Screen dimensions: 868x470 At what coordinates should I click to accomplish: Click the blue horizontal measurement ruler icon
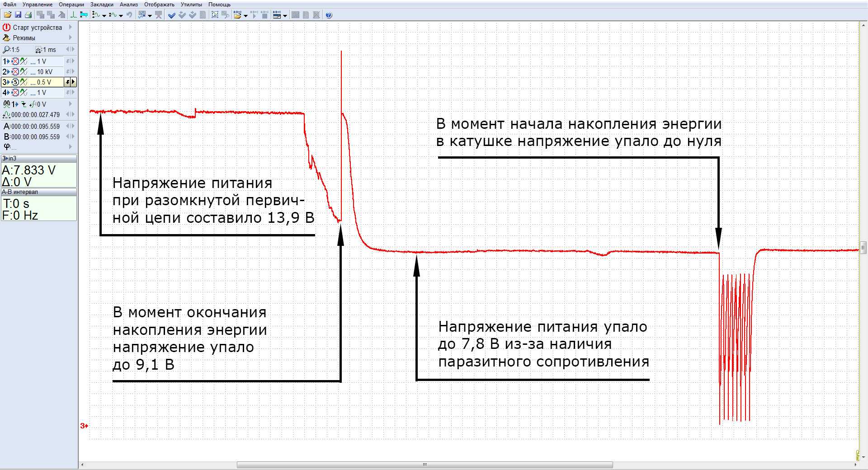click(x=84, y=15)
